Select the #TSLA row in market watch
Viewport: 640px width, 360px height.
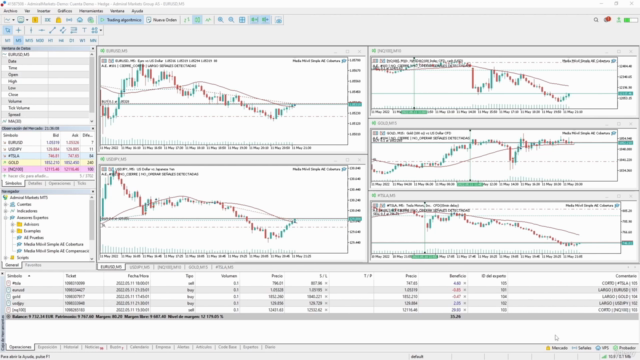click(x=48, y=156)
